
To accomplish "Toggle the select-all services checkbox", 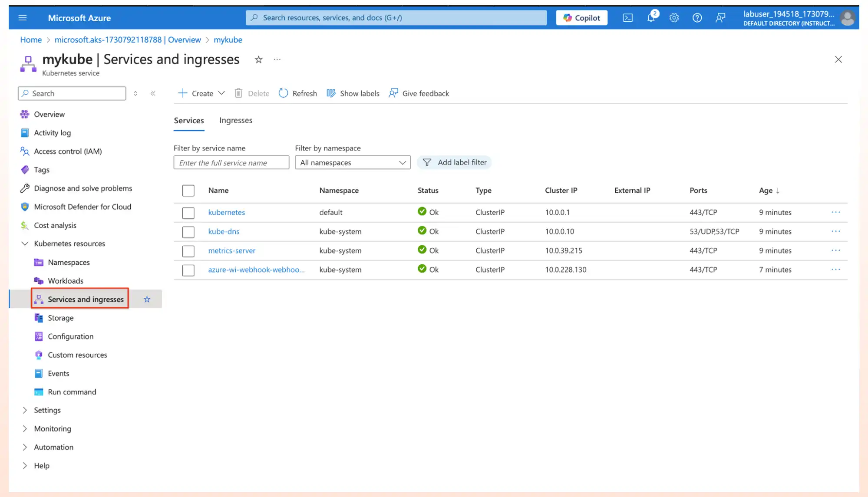I will coord(188,191).
